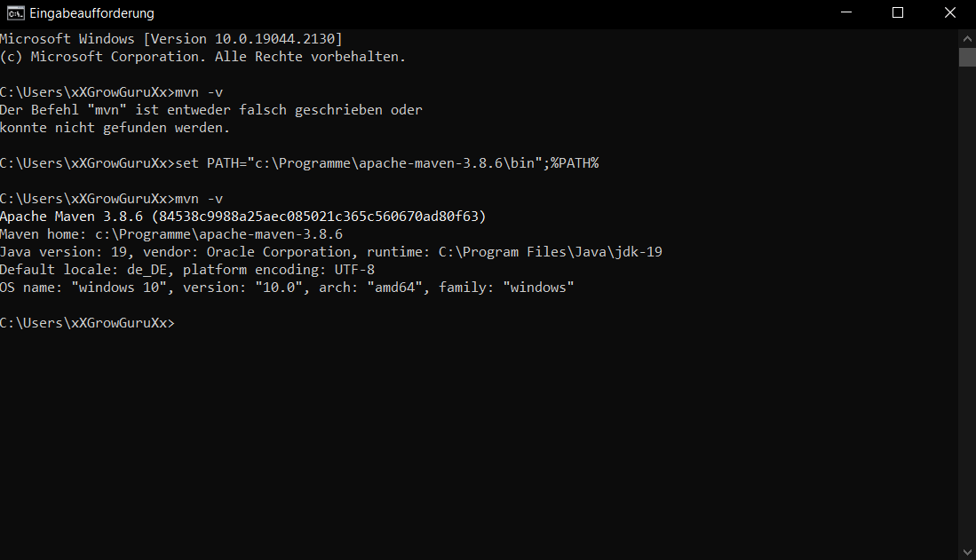Viewport: 976px width, 560px height.
Task: Click the scrollbar down arrow
Action: [966, 552]
